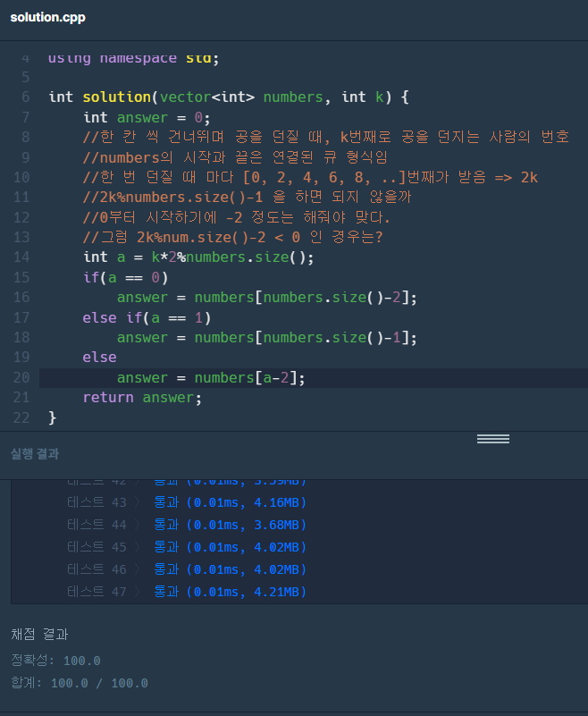
Task: Place cursor on 'int answer = 0;'
Action: pos(147,117)
